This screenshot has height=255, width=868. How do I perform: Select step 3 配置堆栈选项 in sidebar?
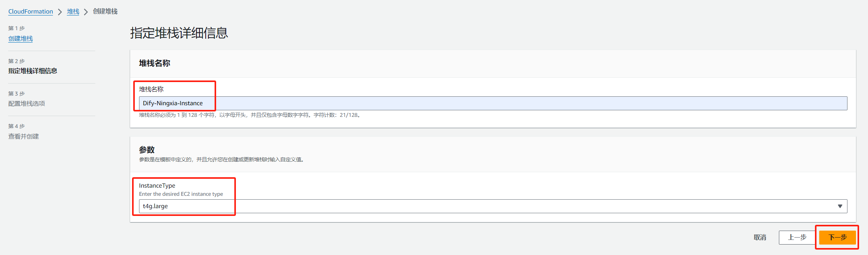point(27,103)
